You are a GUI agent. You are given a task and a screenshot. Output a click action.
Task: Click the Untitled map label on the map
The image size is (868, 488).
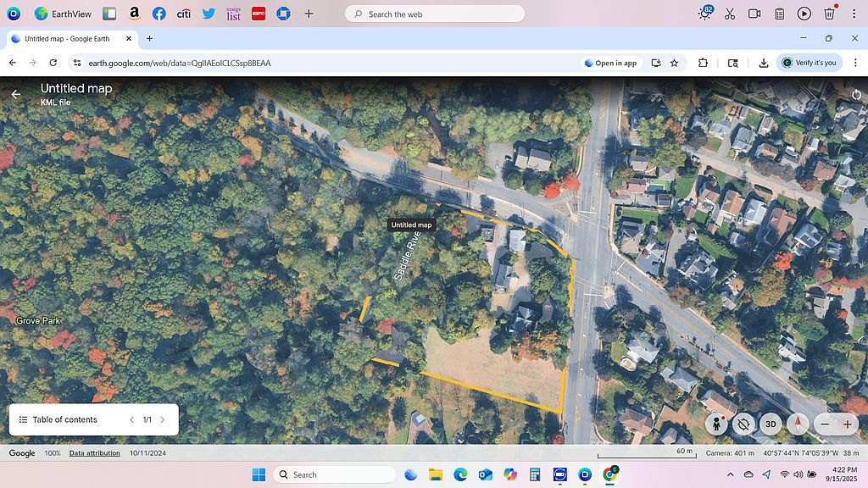coord(411,225)
